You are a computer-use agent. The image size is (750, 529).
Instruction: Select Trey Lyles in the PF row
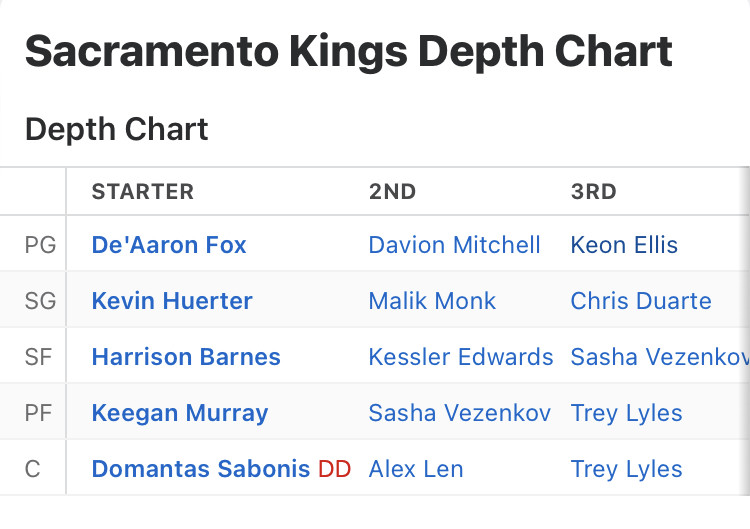(626, 413)
